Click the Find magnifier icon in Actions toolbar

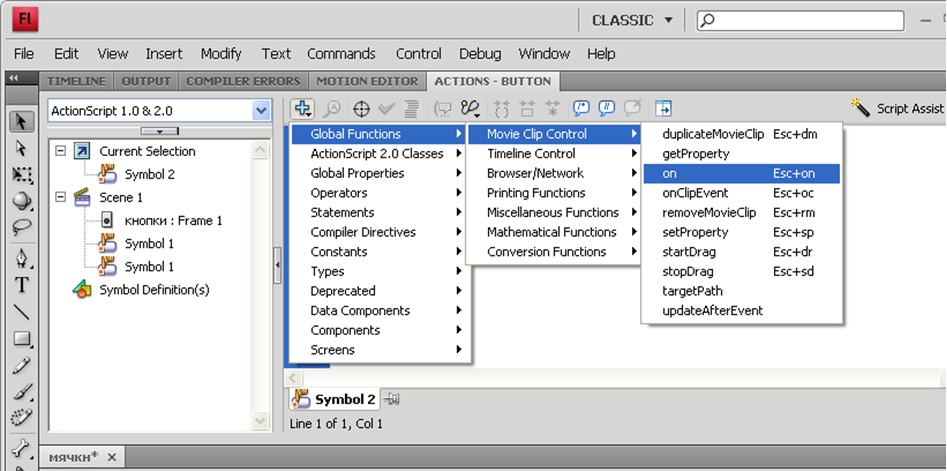pyautogui.click(x=332, y=109)
